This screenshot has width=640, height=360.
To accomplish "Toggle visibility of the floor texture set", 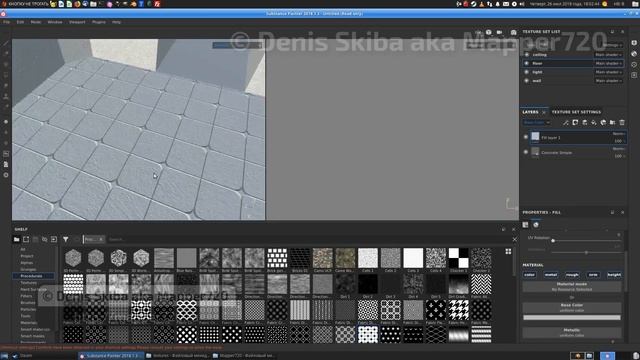I will [527, 63].
